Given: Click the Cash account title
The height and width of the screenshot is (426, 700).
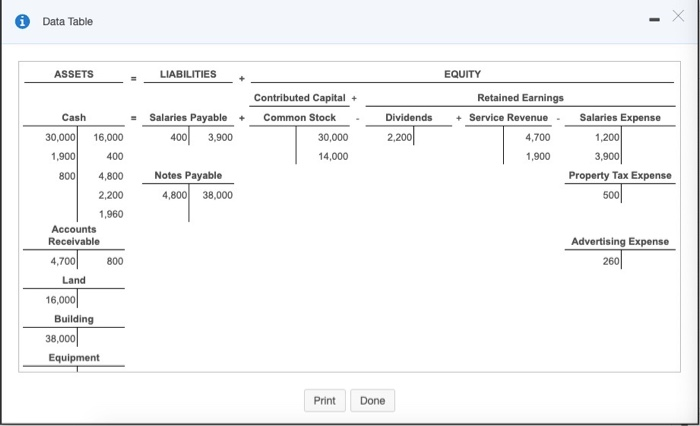Looking at the screenshot, I should click(74, 117).
